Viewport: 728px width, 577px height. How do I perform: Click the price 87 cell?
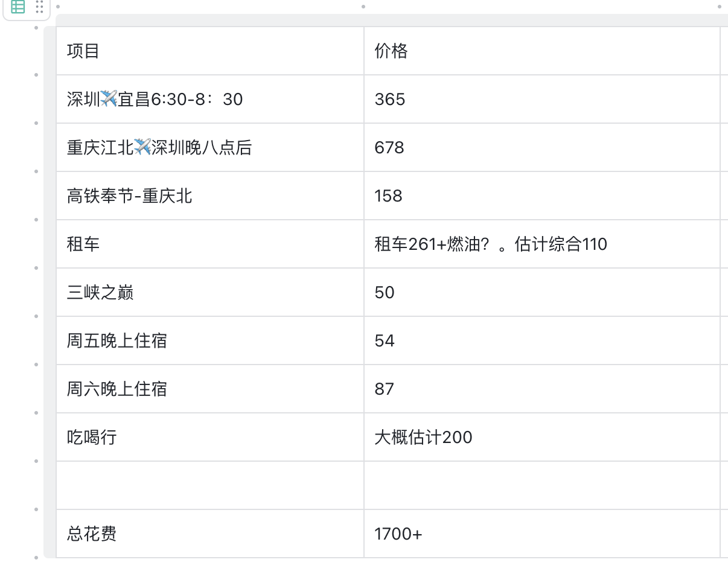(541, 389)
